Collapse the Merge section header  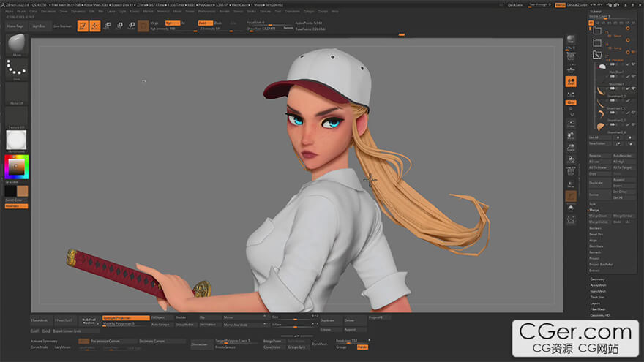(x=594, y=210)
